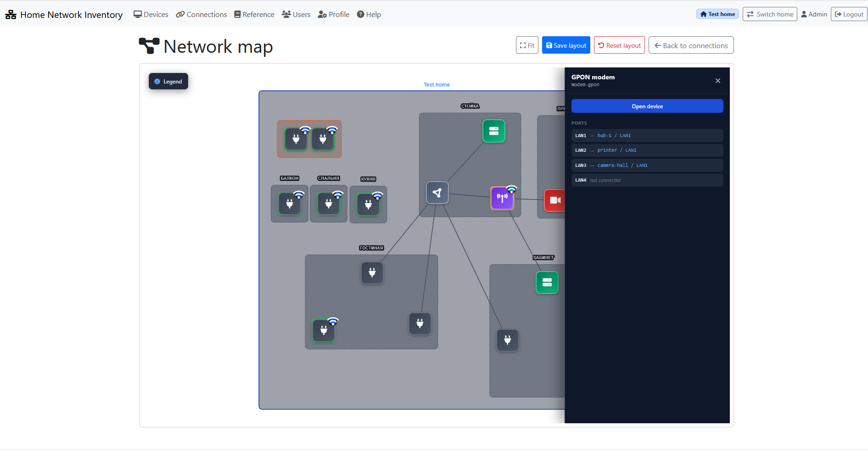Click the green server node in СТОЙКА
Image resolution: width=868 pixels, height=454 pixels.
click(x=494, y=131)
